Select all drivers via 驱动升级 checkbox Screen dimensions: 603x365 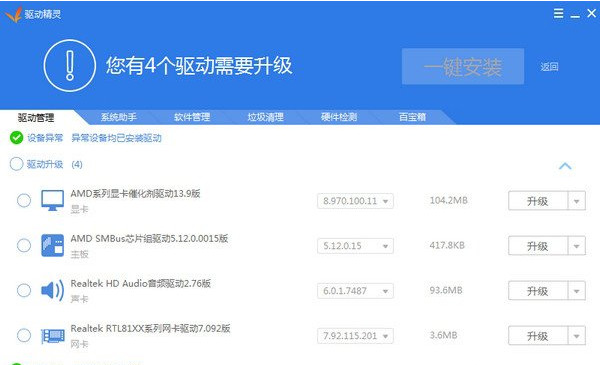(17, 164)
